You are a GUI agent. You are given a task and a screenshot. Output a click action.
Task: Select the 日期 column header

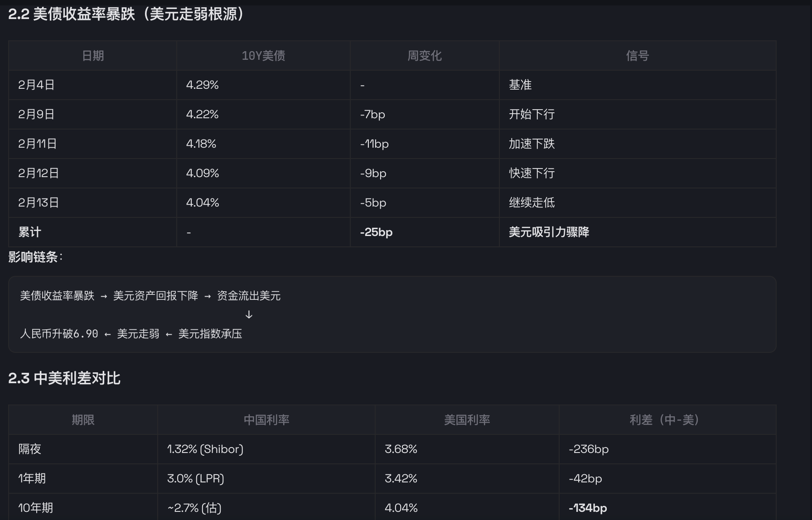click(x=93, y=56)
